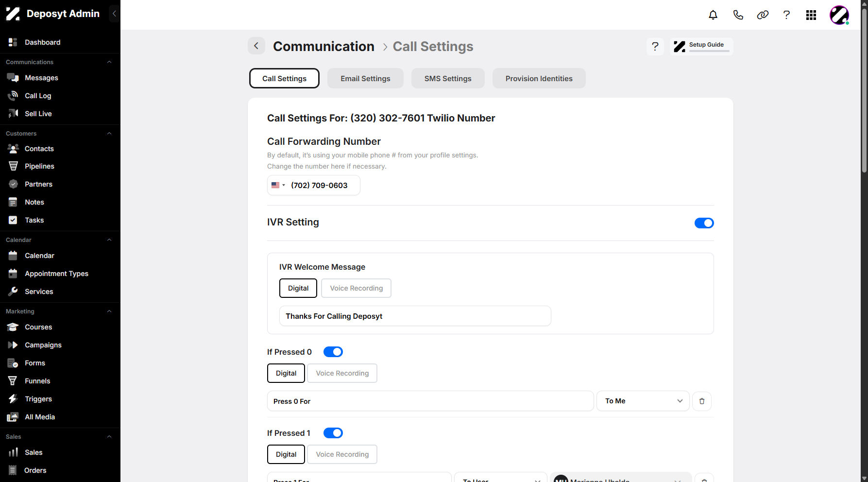The height and width of the screenshot is (482, 868).
Task: Click the phone dialer icon in header
Action: point(738,15)
